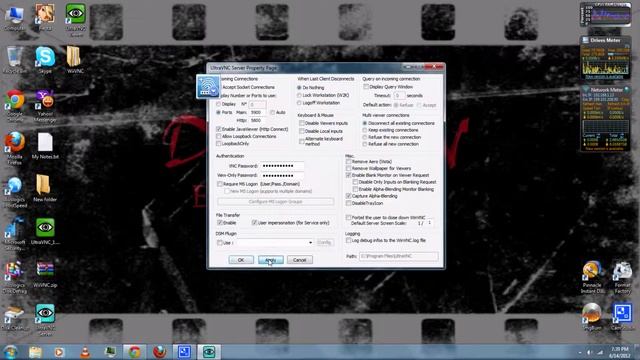Open the CamStudio desktop shortcut
This screenshot has height=360, width=640.
click(x=622, y=316)
